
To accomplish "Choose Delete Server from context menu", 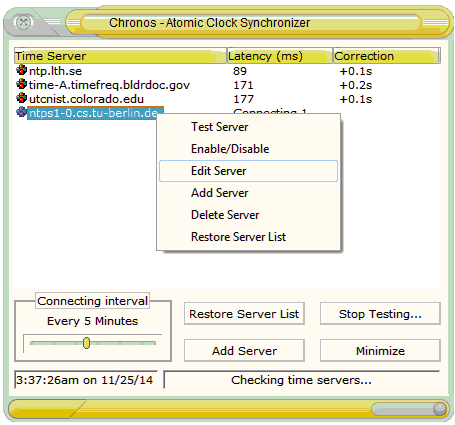I will (248, 215).
